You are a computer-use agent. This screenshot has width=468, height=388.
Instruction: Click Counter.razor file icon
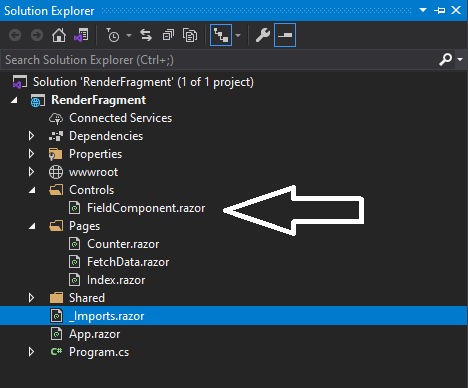(74, 244)
